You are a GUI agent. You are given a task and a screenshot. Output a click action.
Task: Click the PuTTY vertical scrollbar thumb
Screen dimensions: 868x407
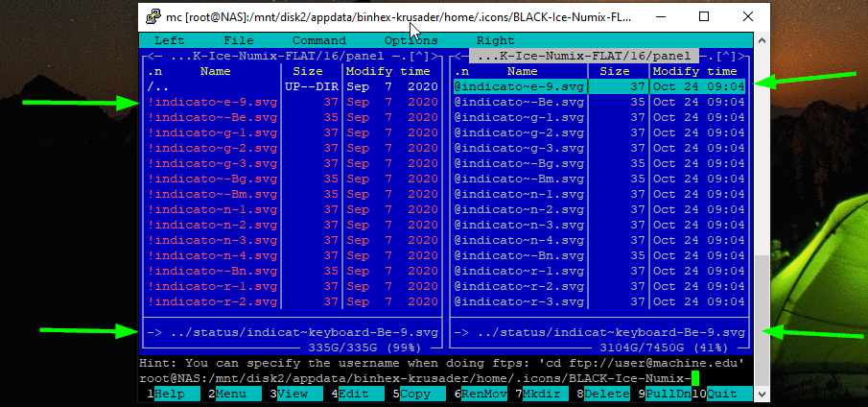pyautogui.click(x=762, y=319)
